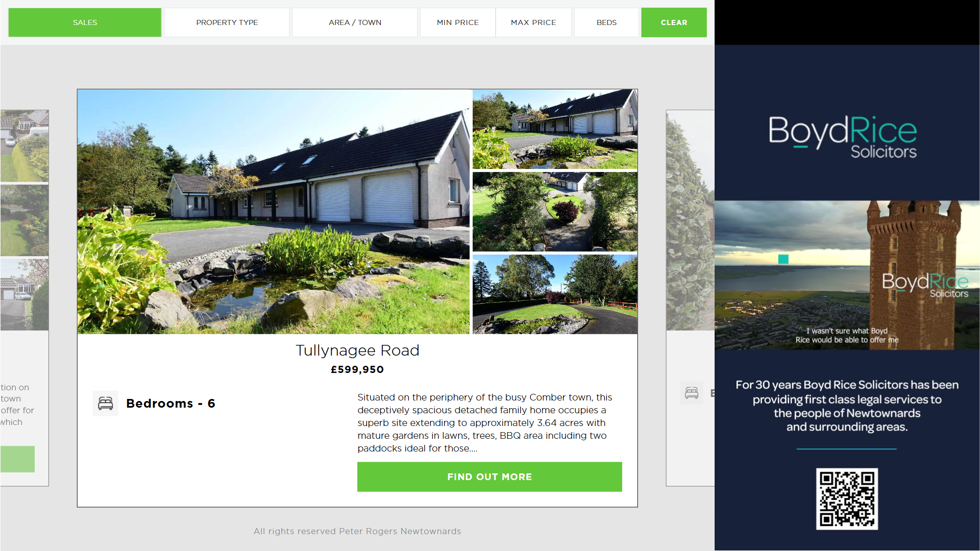The width and height of the screenshot is (980, 551).
Task: Play the Boyd Rice castle video
Action: [847, 275]
